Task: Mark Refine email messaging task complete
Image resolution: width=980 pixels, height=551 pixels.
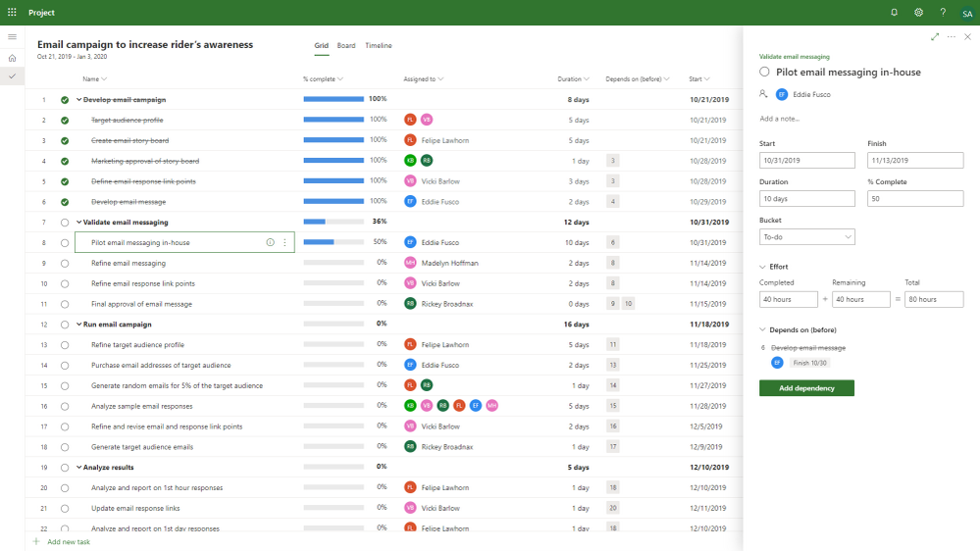Action: point(65,263)
